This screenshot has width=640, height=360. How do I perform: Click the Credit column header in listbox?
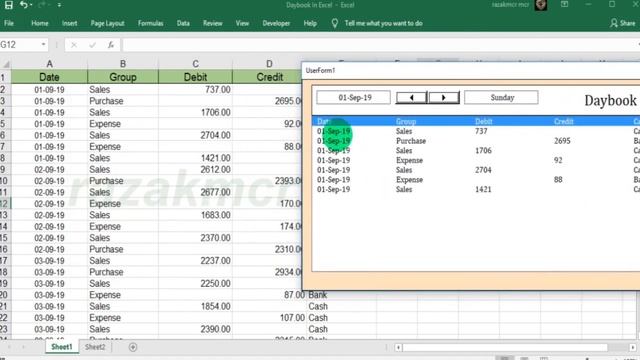[x=564, y=121]
